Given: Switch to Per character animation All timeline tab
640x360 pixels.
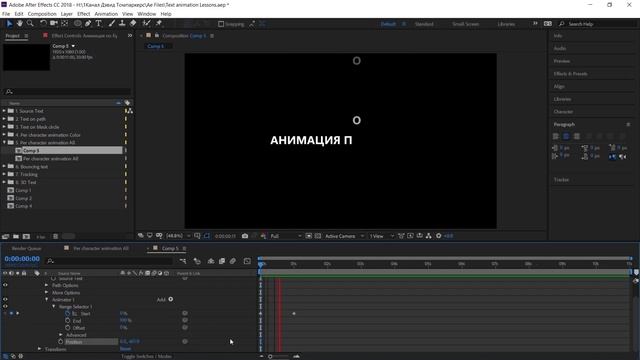Looking at the screenshot, I should point(101,248).
